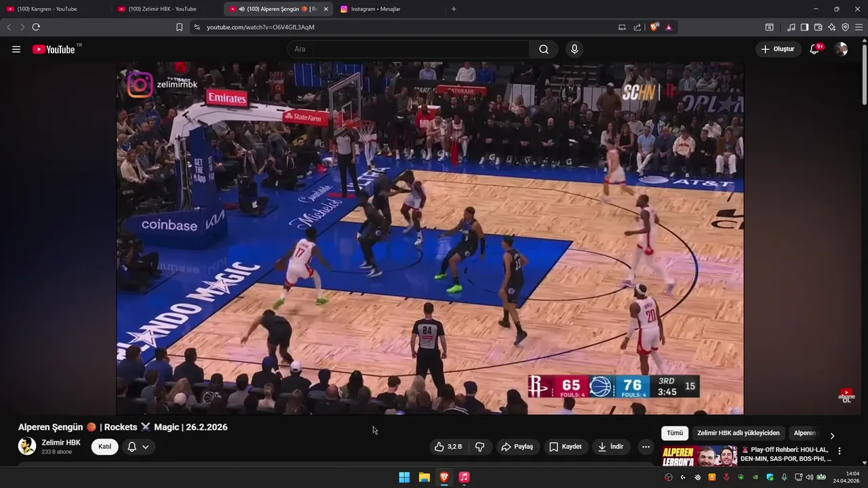Toggle the browser sidebar panel
The height and width of the screenshot is (488, 868).
tap(804, 27)
